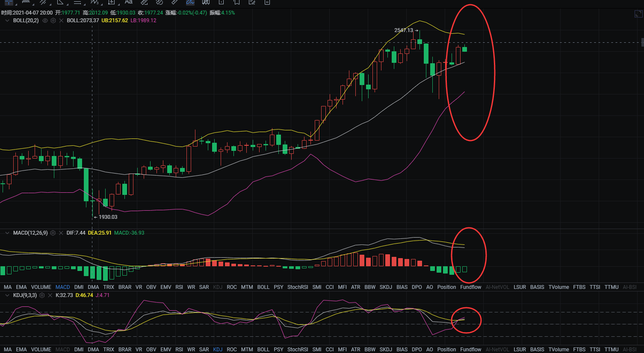Switch bottom sub-chart to DMI indicator

point(79,350)
